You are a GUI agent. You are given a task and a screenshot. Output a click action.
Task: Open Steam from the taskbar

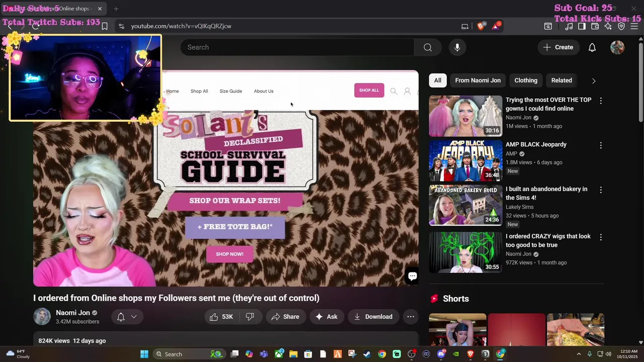click(367, 354)
